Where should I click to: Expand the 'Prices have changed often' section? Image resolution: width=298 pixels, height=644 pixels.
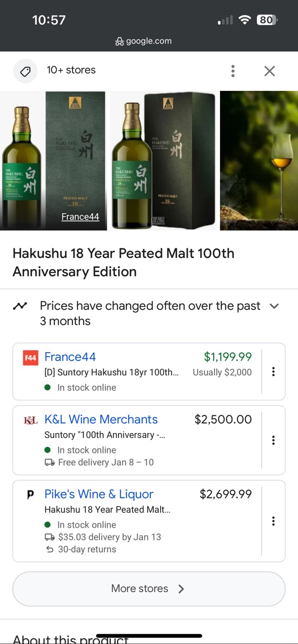point(150,313)
